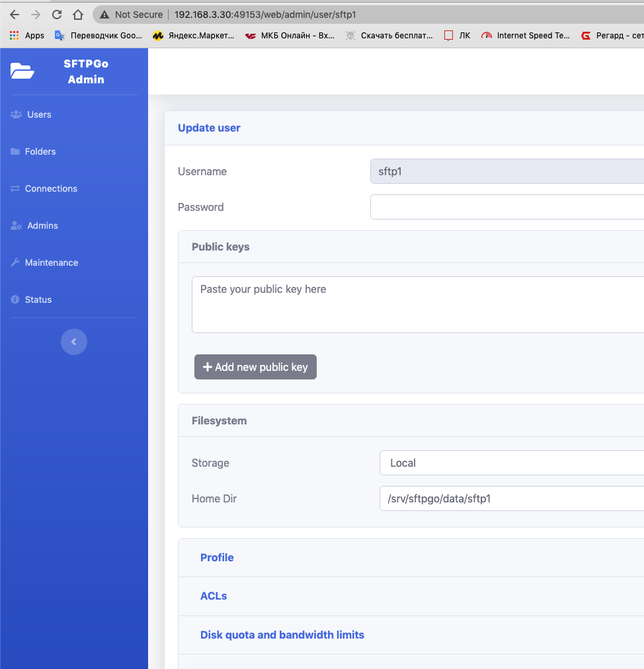Click the SFTPGo open-folder logo icon
This screenshot has height=669, width=644.
22,71
